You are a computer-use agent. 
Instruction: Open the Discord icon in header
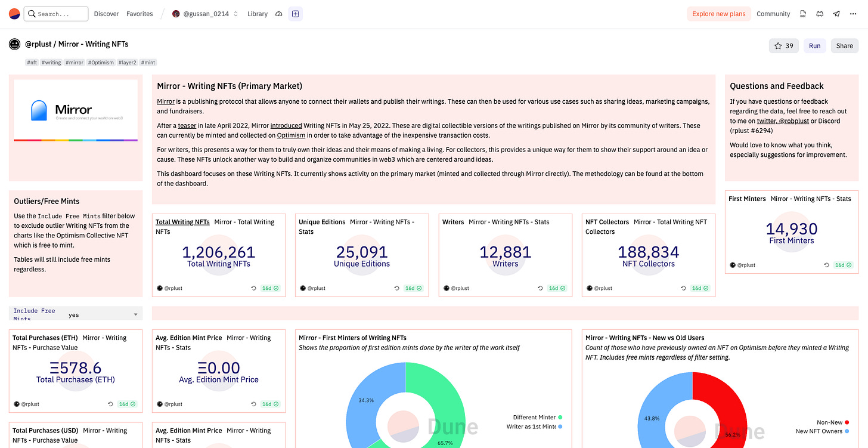coord(820,14)
